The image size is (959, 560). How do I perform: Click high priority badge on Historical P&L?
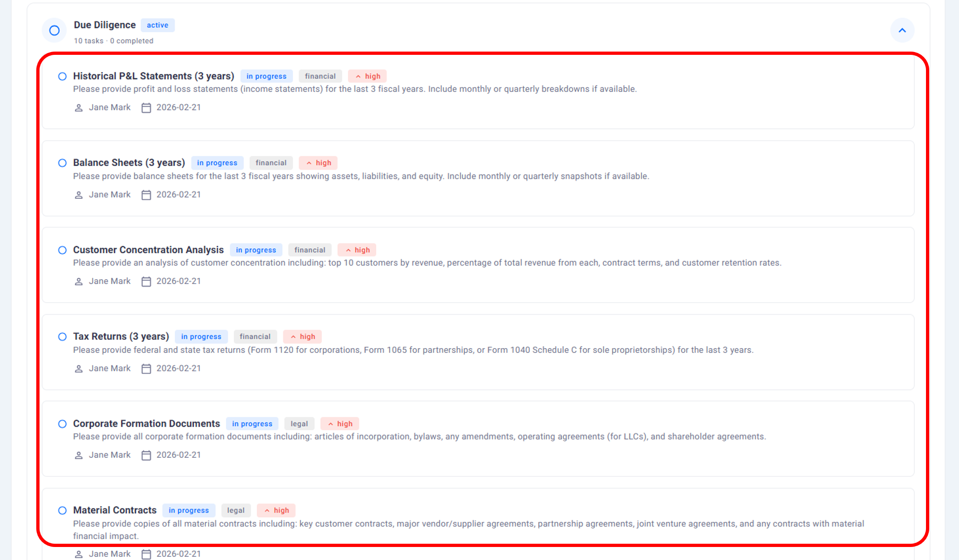[x=367, y=76]
